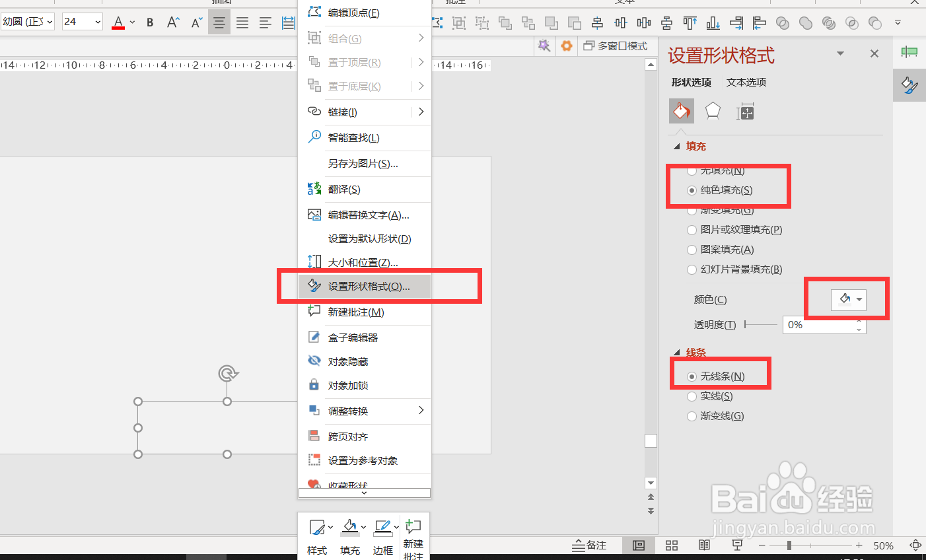Toggle 备注 notes in status bar
Viewport: 926px width, 560px height.
[589, 545]
